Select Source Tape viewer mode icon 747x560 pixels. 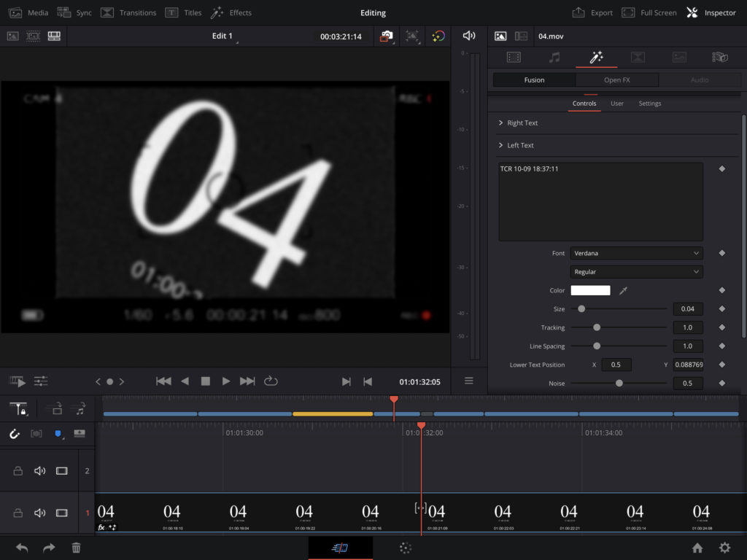pos(34,36)
